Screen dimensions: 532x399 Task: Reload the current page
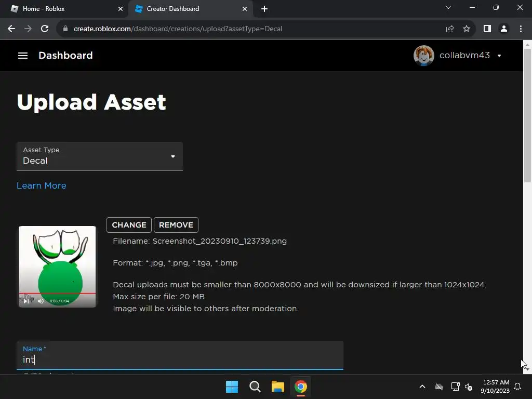[45, 29]
